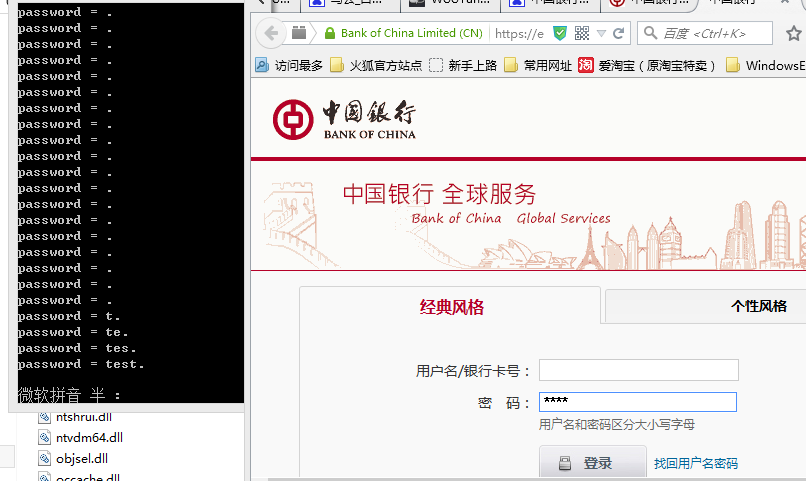Click the 用户名/银行卡号 input field

[638, 370]
